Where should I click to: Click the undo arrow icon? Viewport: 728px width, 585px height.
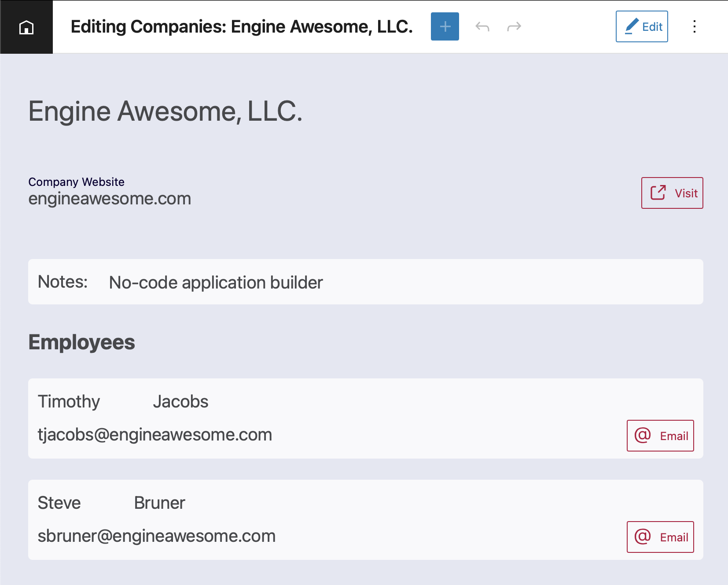click(x=483, y=26)
